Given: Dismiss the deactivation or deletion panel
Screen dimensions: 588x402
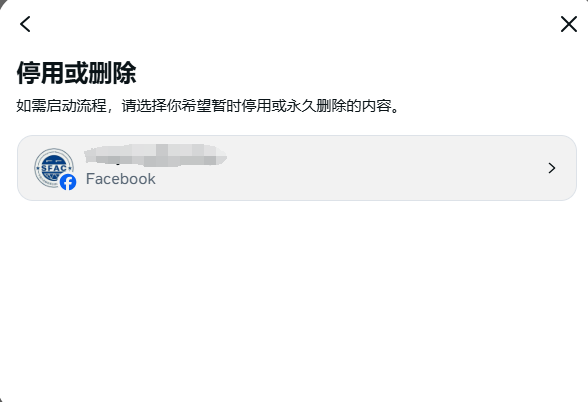Looking at the screenshot, I should click(x=568, y=24).
